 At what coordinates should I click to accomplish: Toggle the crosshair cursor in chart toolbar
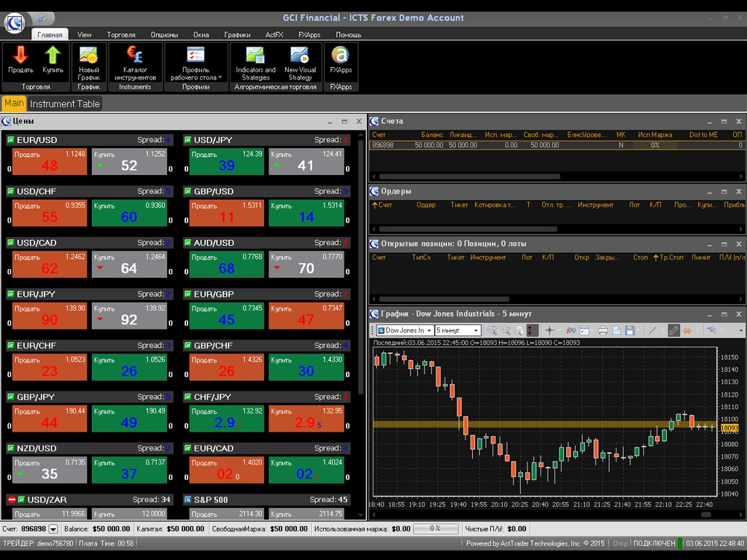coord(550,330)
